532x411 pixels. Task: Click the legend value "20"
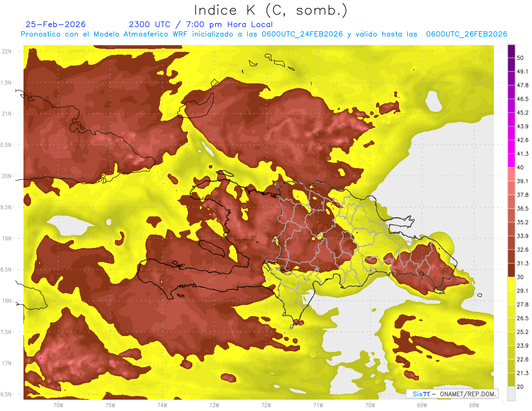click(520, 387)
